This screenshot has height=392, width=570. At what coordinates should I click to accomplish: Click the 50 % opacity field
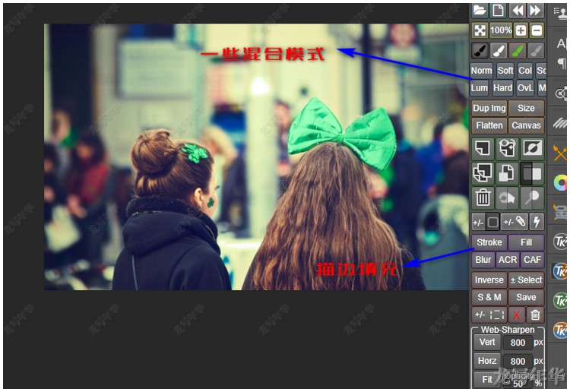[518, 383]
